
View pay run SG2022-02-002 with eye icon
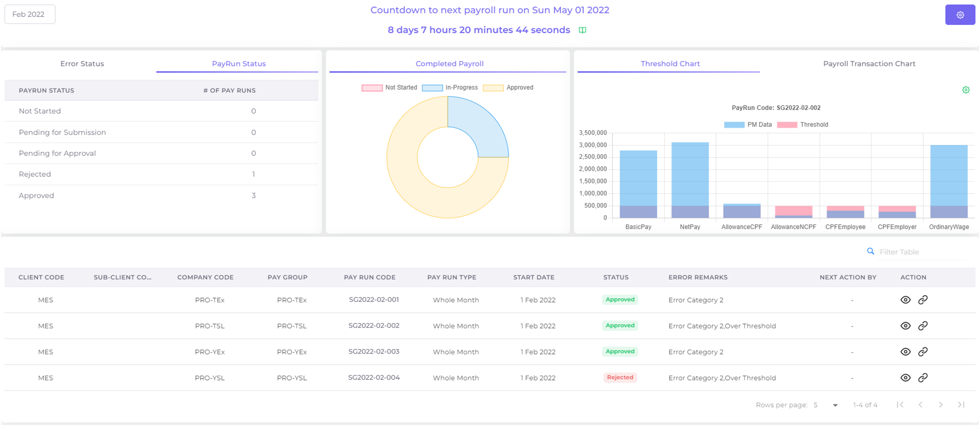[906, 326]
